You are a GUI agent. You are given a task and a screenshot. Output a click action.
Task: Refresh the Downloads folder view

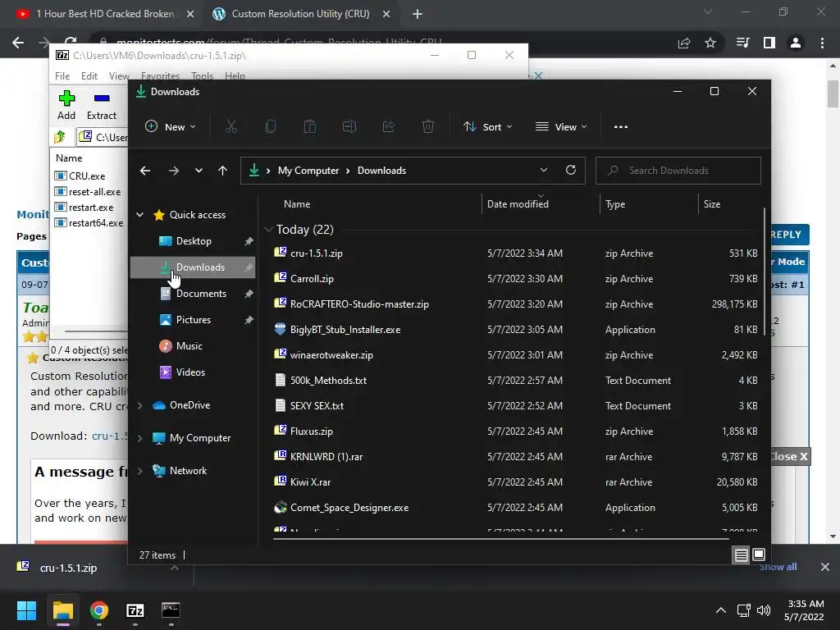pyautogui.click(x=571, y=171)
